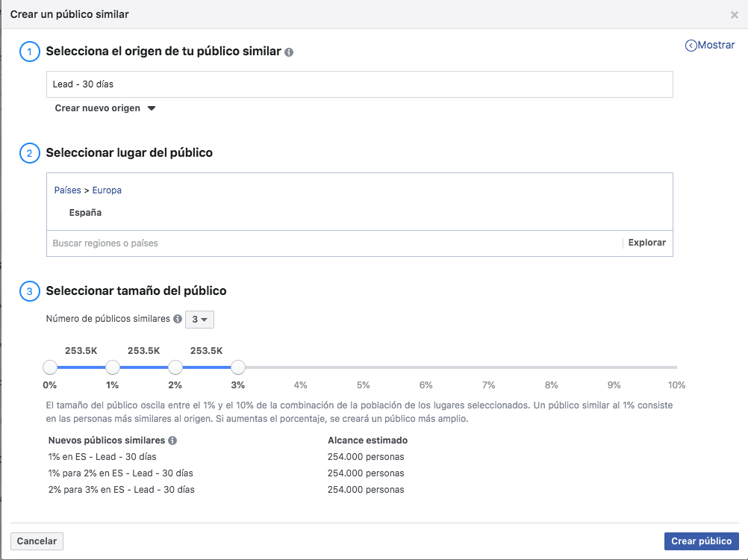Click the Cancelar button

click(x=37, y=541)
